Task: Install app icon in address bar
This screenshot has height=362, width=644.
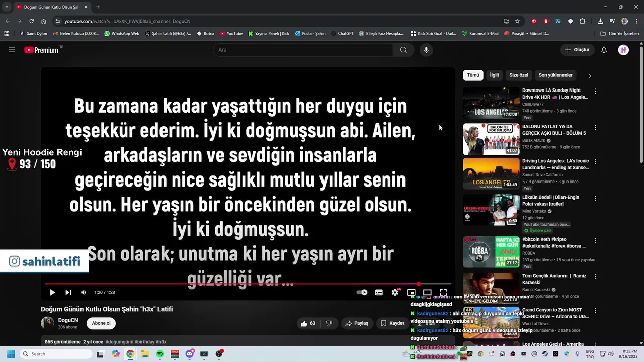Action: 506,21
